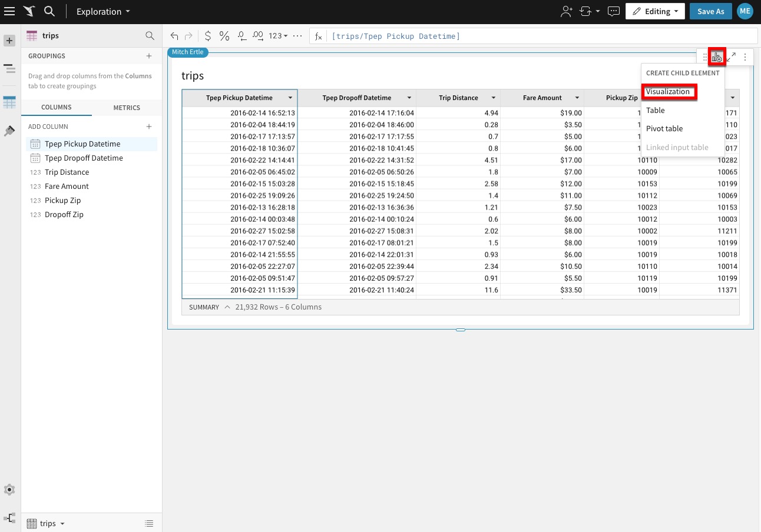Decrease decimal places icon
Image resolution: width=761 pixels, height=532 pixels.
pyautogui.click(x=241, y=36)
